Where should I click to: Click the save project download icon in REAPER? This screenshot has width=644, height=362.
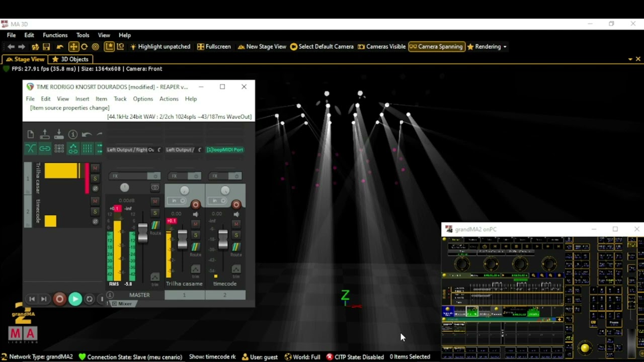click(x=59, y=134)
